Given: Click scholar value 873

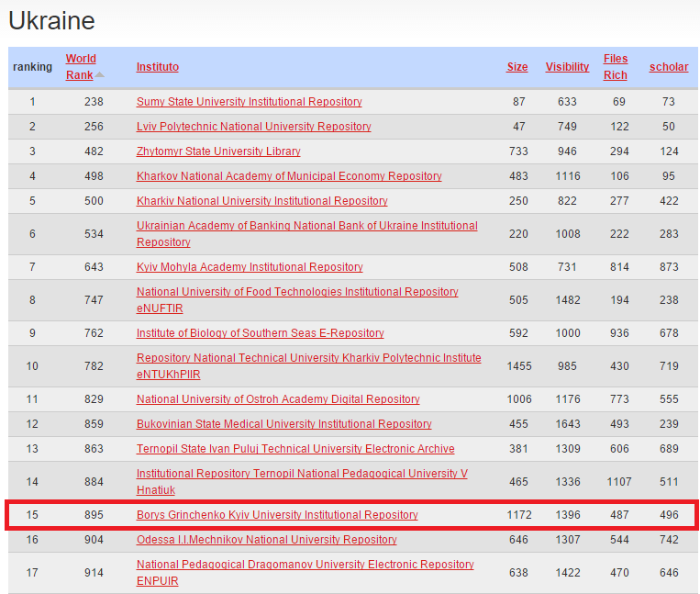Looking at the screenshot, I should 669,267.
